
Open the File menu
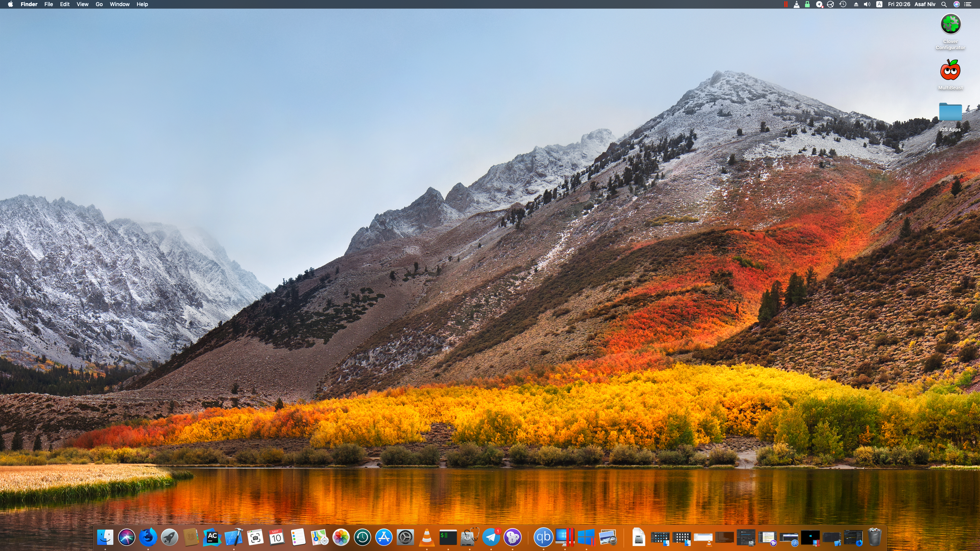49,4
